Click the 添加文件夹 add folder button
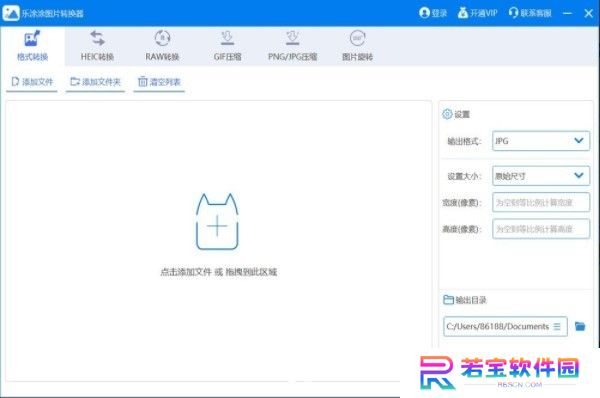This screenshot has height=398, width=600. point(95,82)
